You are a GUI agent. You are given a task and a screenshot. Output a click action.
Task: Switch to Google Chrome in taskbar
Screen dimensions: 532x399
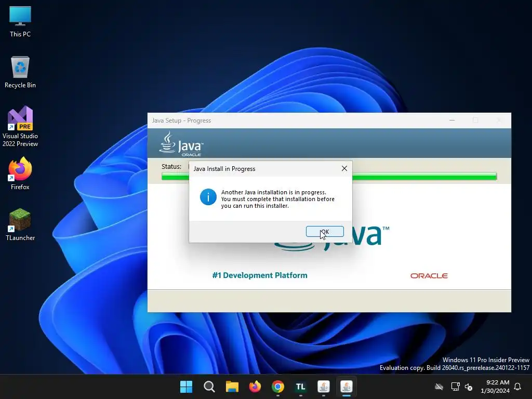point(278,387)
